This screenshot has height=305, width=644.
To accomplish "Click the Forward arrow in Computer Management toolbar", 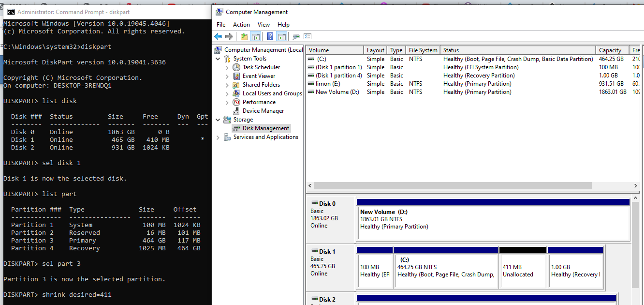I will tap(229, 36).
